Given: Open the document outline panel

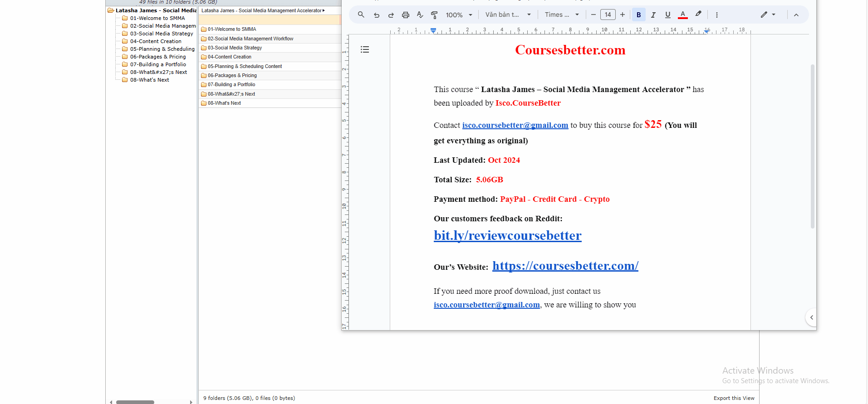Looking at the screenshot, I should 365,49.
